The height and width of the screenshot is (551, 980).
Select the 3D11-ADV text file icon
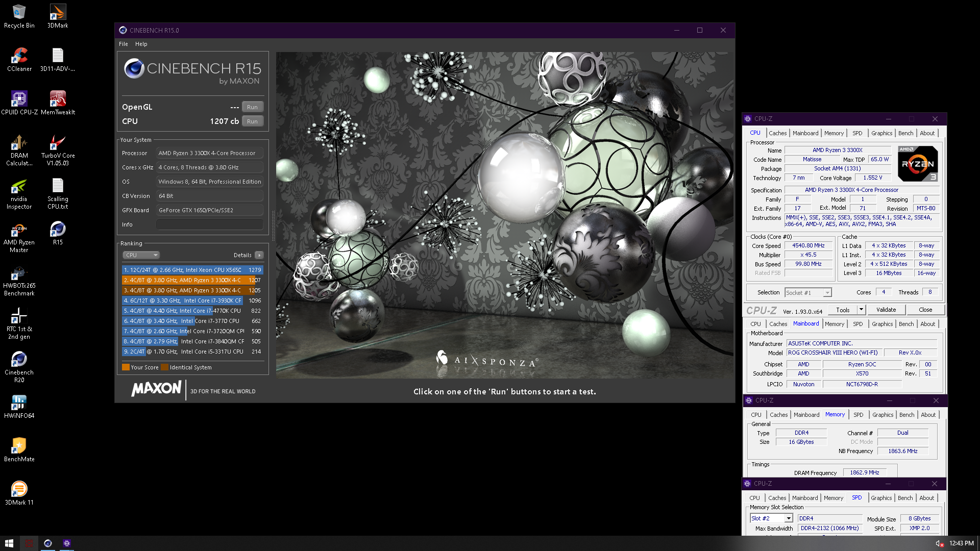[58, 60]
